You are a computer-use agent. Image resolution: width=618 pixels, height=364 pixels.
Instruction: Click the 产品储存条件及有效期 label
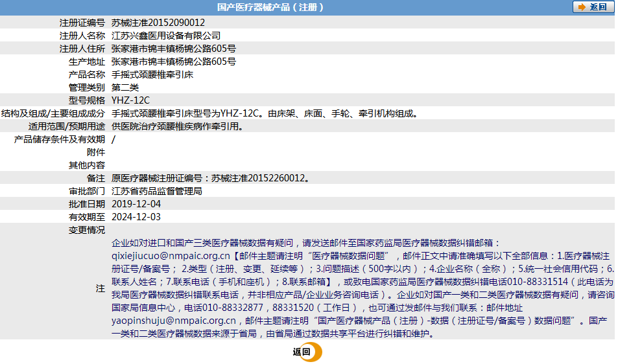[60, 139]
